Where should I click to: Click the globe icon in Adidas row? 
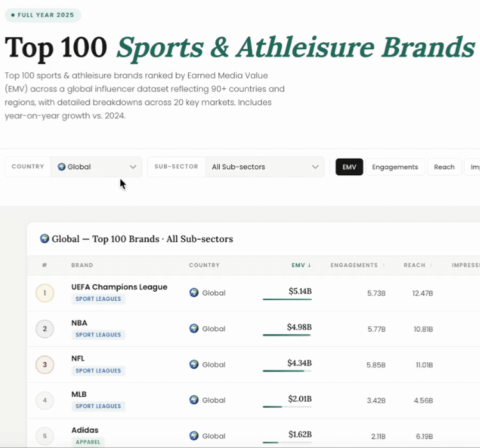coord(194,436)
